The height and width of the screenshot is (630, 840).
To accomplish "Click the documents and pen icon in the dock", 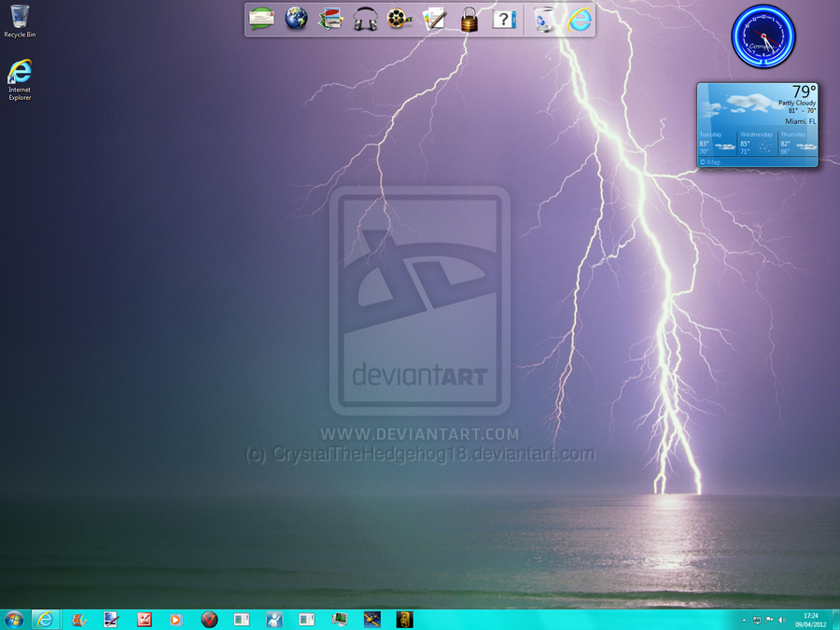I will tap(434, 19).
